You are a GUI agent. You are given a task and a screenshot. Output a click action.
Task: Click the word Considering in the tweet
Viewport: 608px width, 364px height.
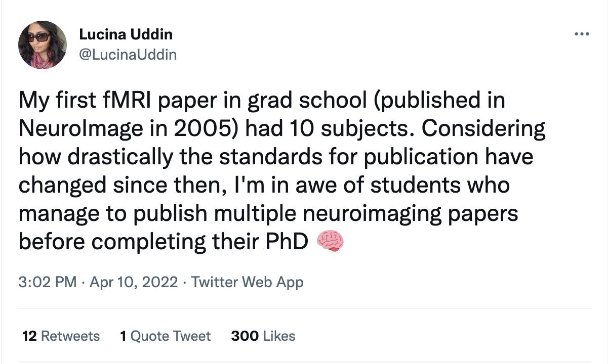click(x=483, y=129)
